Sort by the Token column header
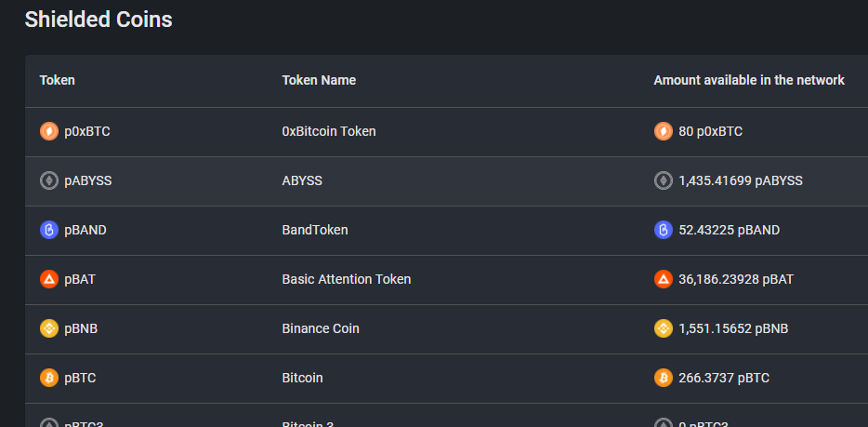The height and width of the screenshot is (427, 868). coord(57,80)
